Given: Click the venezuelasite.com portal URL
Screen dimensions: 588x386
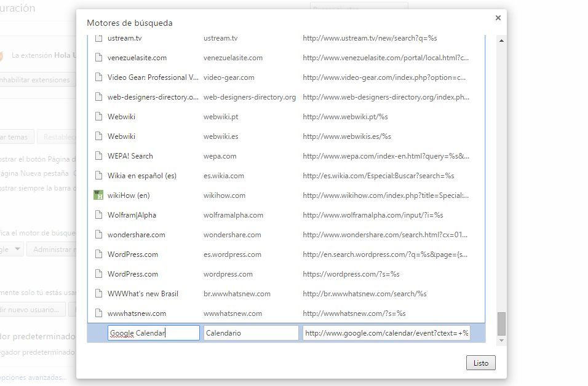Looking at the screenshot, I should click(x=386, y=58).
